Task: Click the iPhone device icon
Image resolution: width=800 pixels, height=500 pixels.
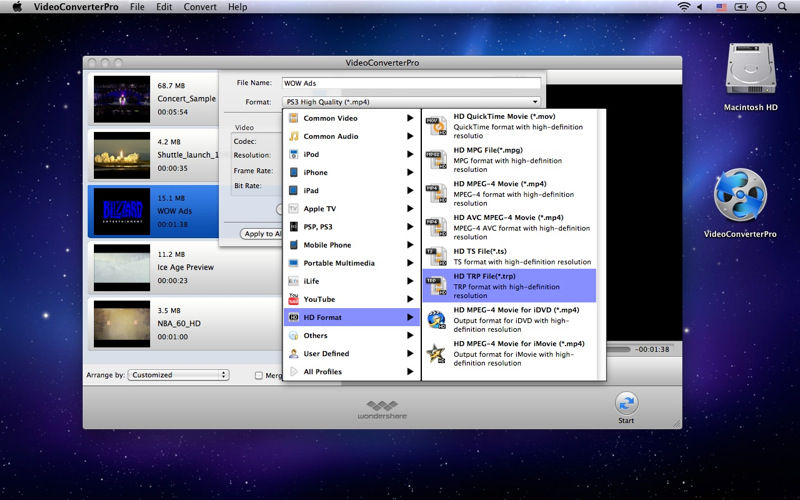Action: [293, 172]
